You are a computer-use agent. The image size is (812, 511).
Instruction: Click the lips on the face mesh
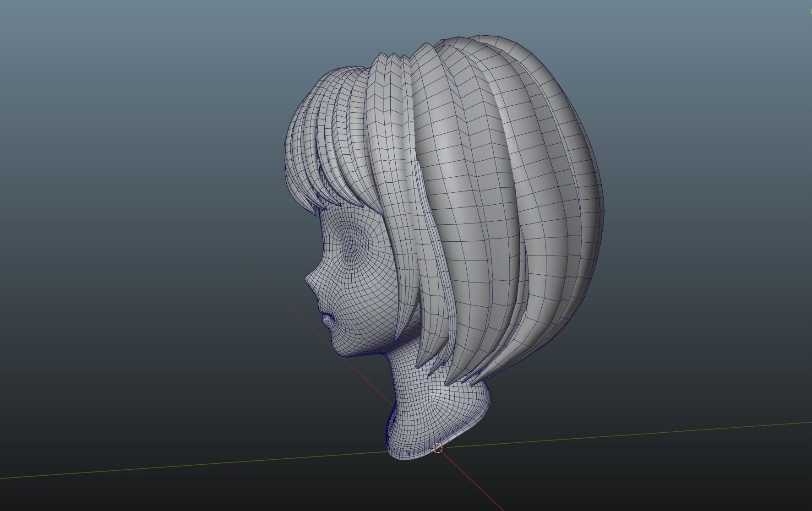[x=327, y=319]
